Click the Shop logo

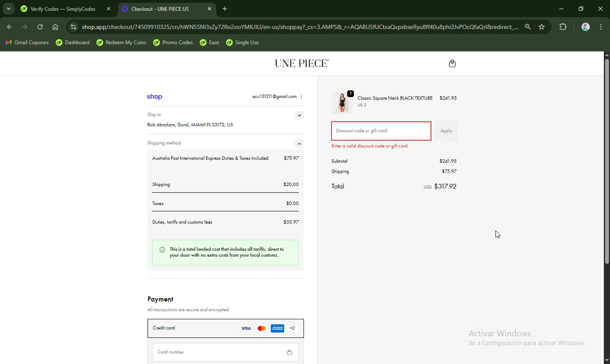(155, 97)
